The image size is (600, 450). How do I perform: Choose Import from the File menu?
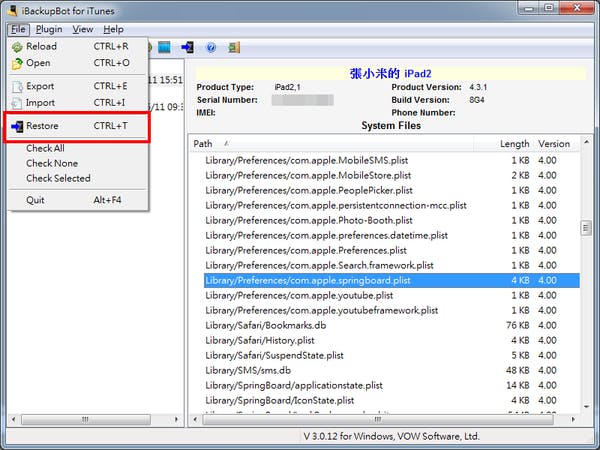tap(78, 103)
